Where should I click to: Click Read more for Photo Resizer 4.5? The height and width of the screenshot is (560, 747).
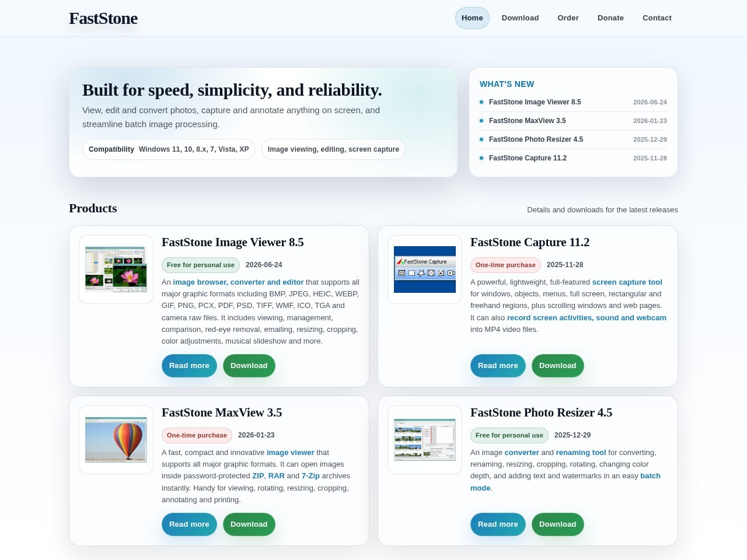[x=498, y=524]
